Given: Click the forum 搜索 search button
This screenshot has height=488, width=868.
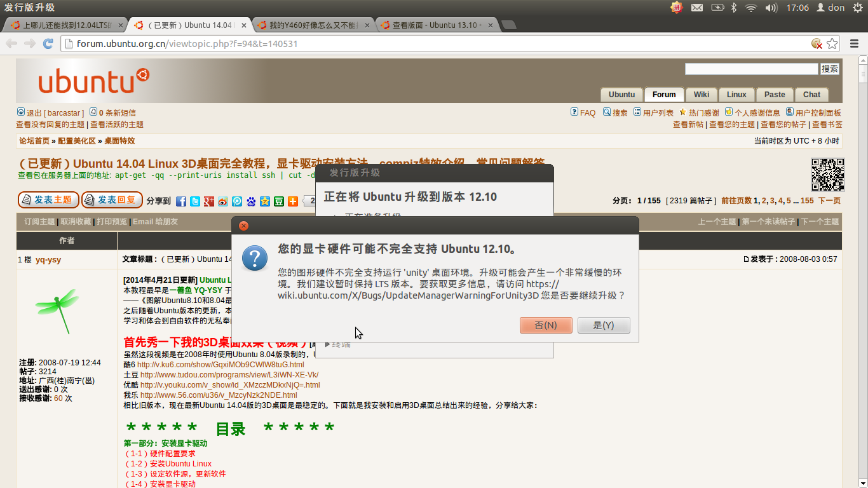Looking at the screenshot, I should 830,69.
